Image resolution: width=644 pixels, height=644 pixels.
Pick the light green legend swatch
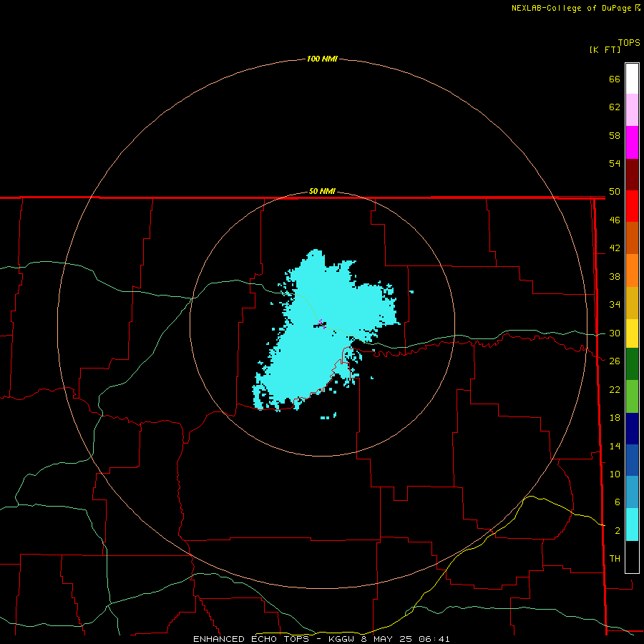point(632,396)
